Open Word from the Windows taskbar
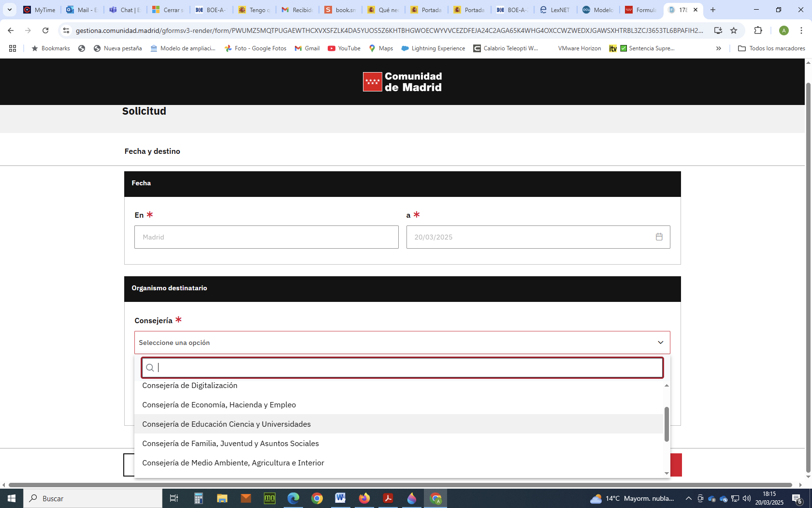The image size is (812, 508). 340,498
